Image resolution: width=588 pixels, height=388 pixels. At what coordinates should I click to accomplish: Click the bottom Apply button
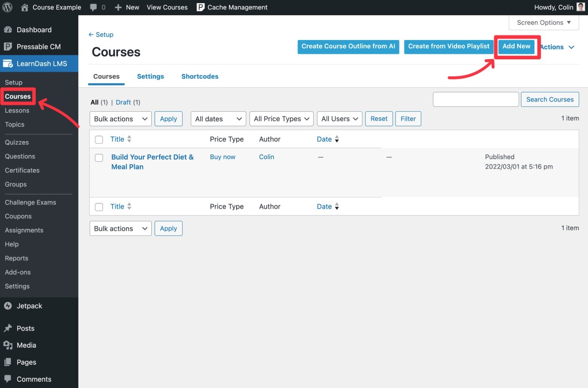tap(169, 228)
